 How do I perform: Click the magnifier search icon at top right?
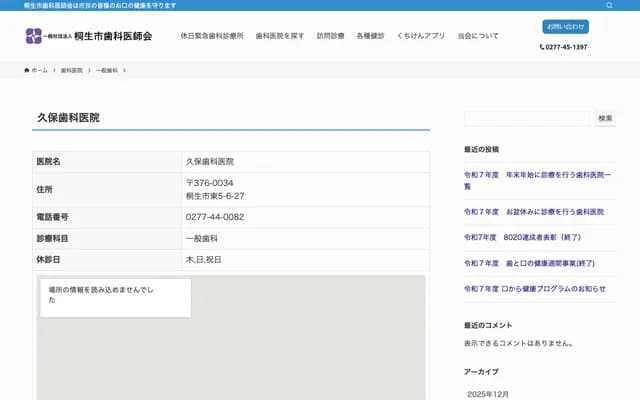(x=609, y=5)
